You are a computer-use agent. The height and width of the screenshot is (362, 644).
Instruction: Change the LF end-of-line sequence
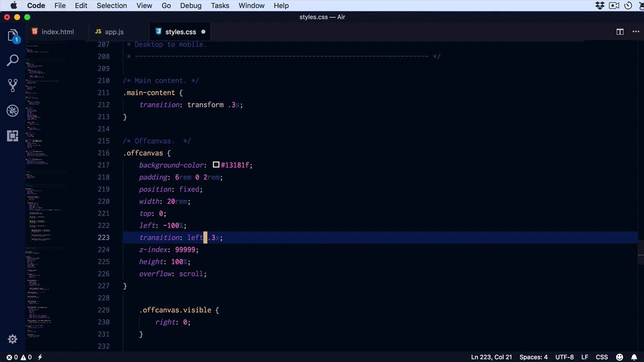[x=585, y=357]
